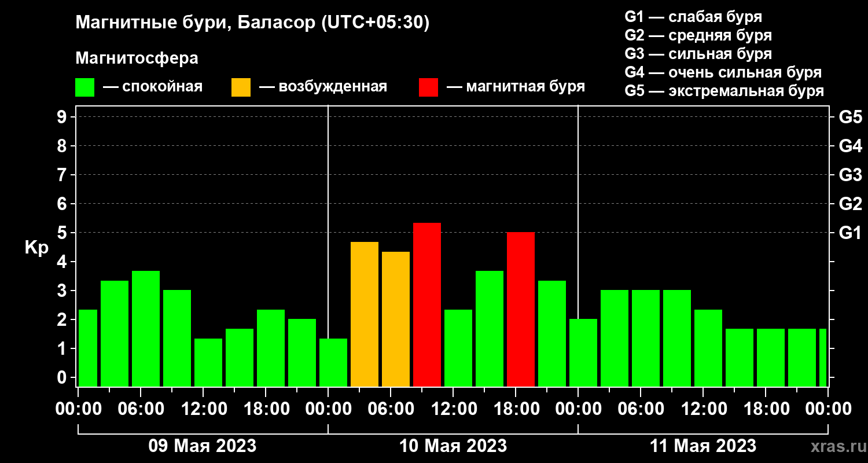Click the 'Магнитосфера' heading
Viewport: 868px width, 463px height.
click(x=137, y=58)
